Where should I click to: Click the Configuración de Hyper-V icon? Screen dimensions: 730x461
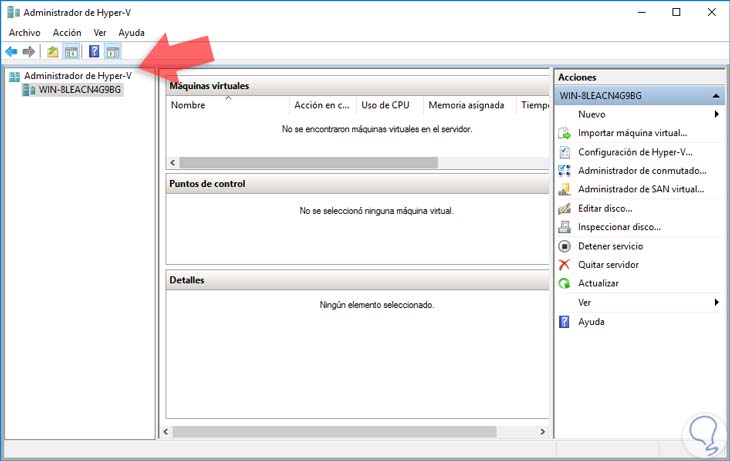(x=564, y=152)
